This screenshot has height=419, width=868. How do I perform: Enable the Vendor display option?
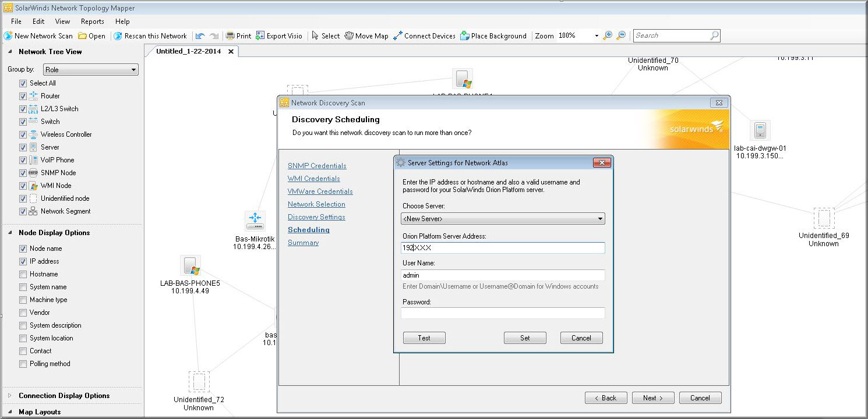tap(23, 313)
